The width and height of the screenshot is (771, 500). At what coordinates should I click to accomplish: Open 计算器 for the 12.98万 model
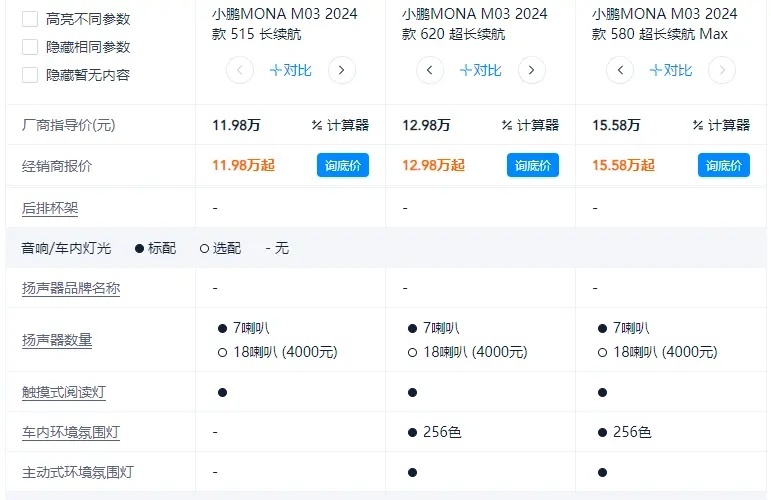tap(531, 125)
